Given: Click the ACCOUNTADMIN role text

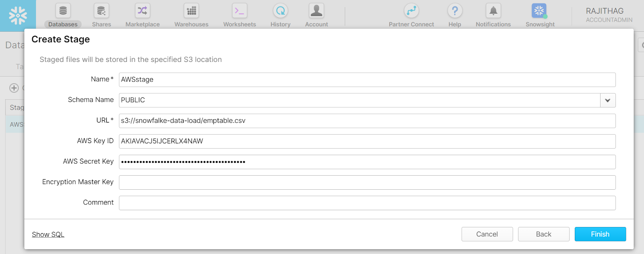Looking at the screenshot, I should (x=609, y=20).
